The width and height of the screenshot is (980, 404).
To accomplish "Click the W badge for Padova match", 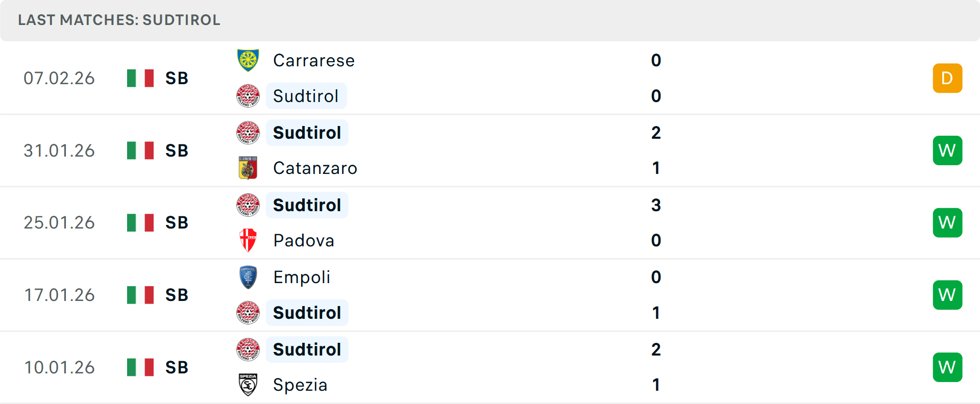I will (x=947, y=222).
